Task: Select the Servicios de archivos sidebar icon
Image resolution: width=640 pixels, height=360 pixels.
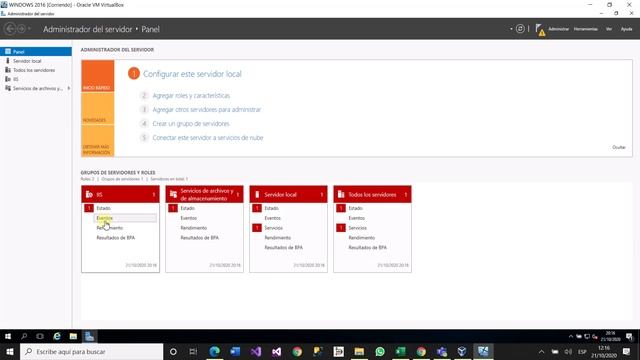Action: (8, 88)
